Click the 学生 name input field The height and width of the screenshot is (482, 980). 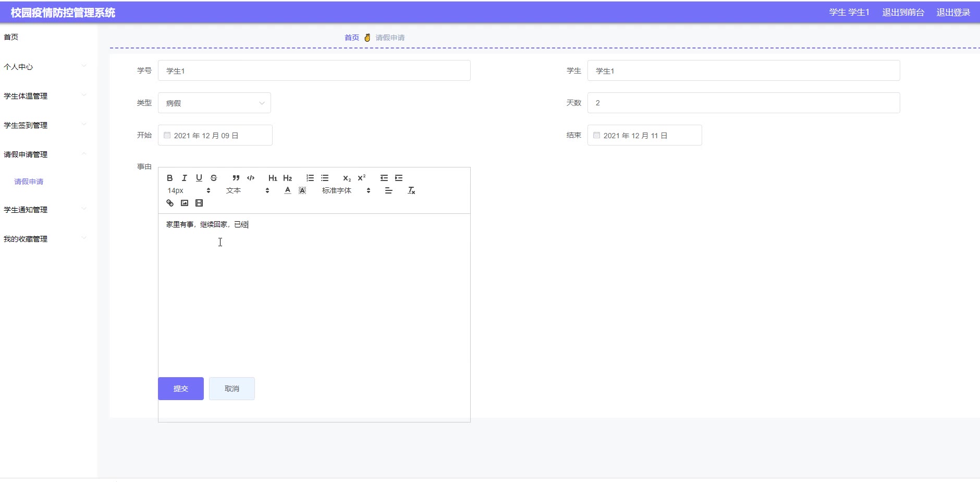[744, 70]
